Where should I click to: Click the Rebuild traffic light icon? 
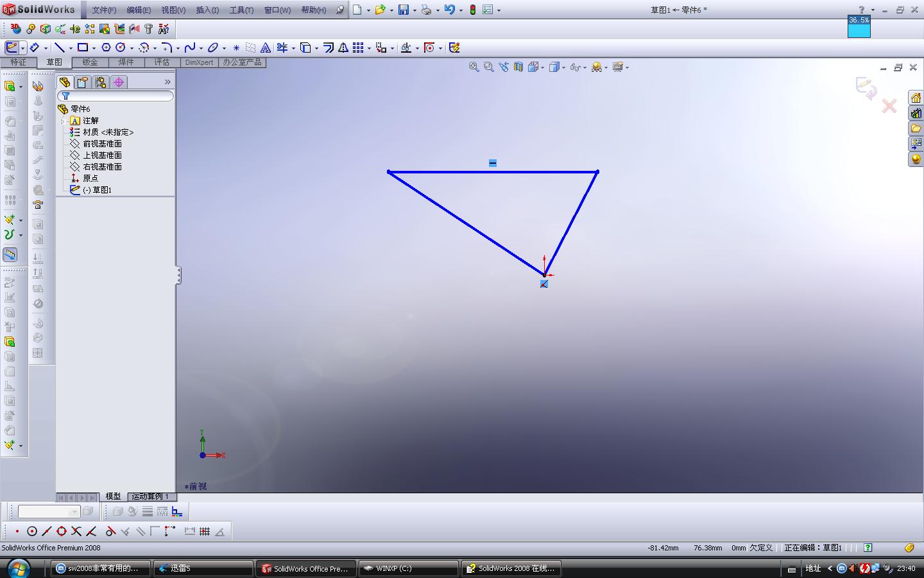point(473,10)
